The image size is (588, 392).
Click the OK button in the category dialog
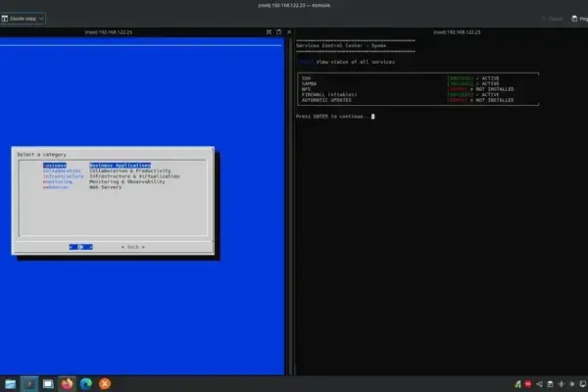pyautogui.click(x=80, y=247)
